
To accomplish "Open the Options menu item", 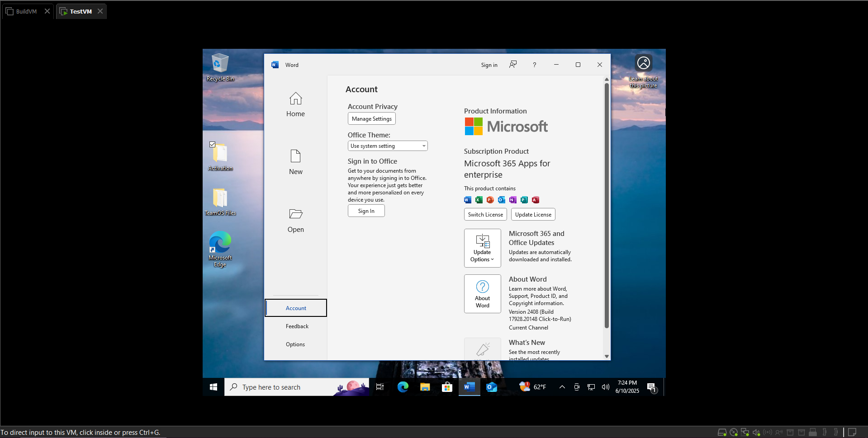I will pyautogui.click(x=295, y=344).
